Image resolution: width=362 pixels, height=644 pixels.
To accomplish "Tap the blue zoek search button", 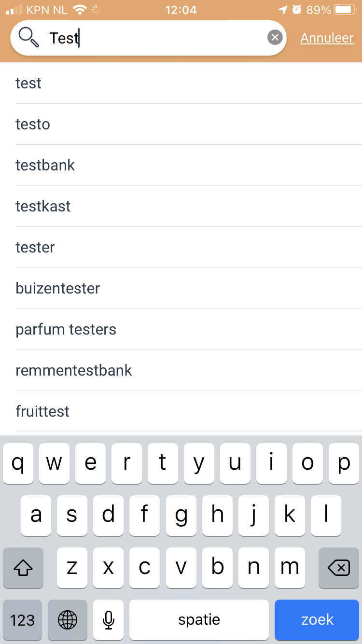I will click(317, 620).
